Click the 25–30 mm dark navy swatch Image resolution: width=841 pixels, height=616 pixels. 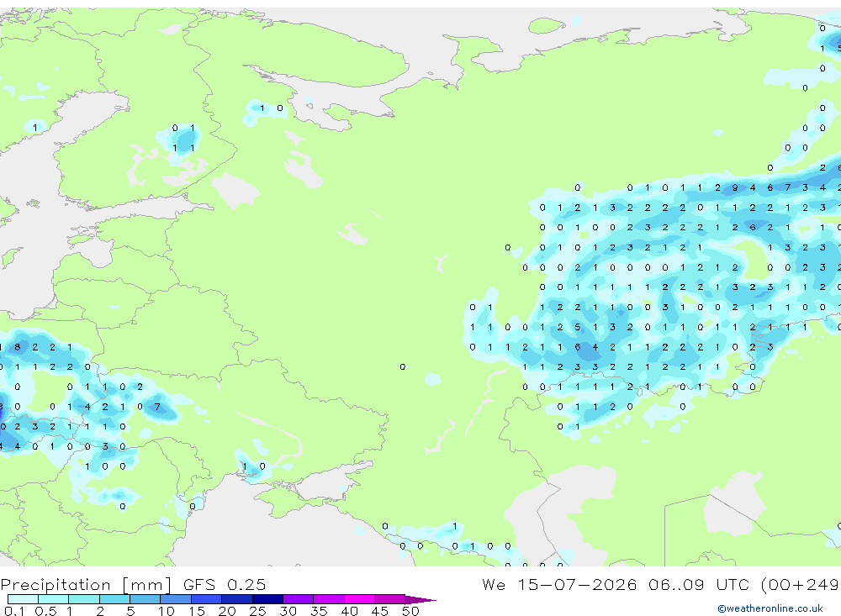click(x=267, y=599)
